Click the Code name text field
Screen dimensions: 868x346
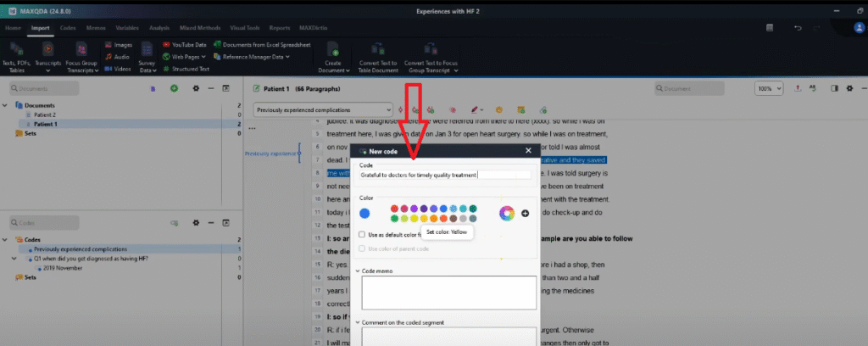coord(445,175)
